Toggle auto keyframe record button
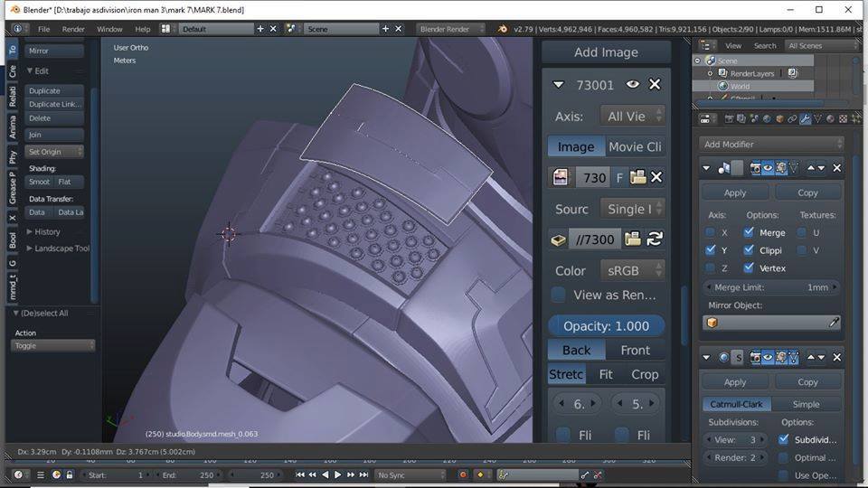This screenshot has height=488, width=868. pos(463,474)
